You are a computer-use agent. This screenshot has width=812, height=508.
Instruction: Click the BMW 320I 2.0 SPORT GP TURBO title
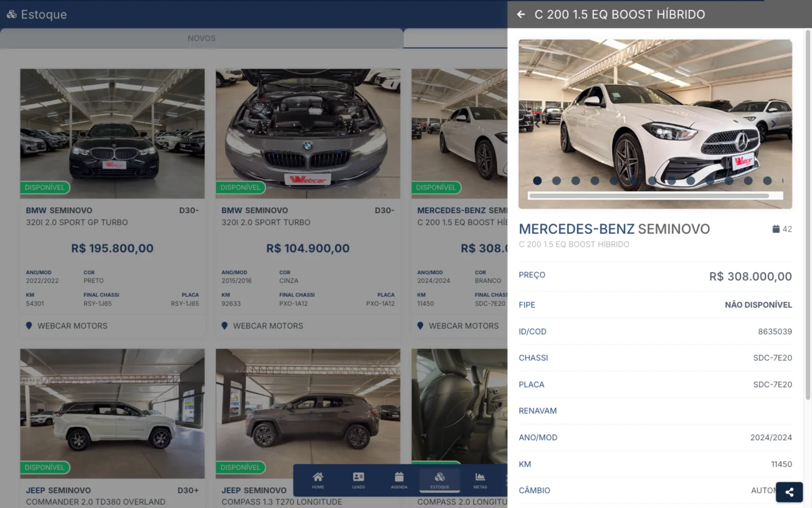coord(77,223)
